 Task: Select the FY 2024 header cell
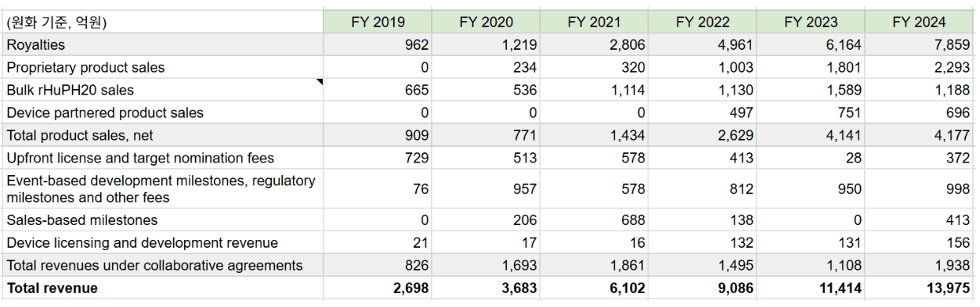918,22
